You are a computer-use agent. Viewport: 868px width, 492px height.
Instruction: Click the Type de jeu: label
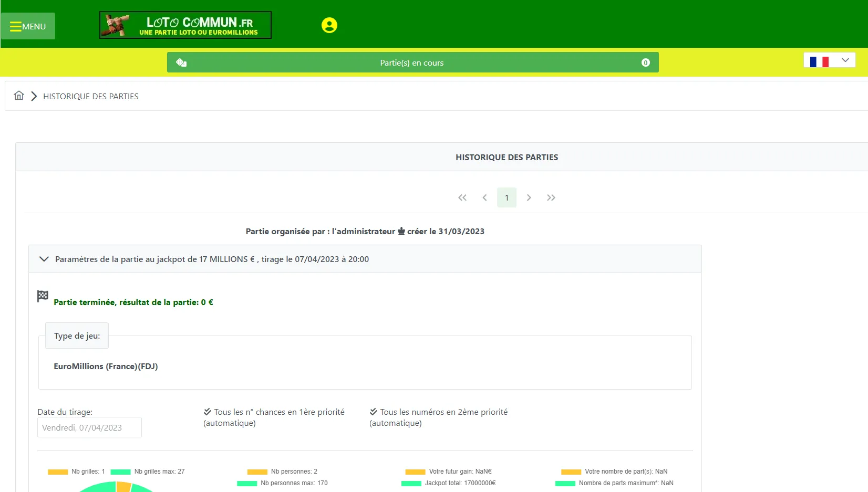(x=77, y=336)
